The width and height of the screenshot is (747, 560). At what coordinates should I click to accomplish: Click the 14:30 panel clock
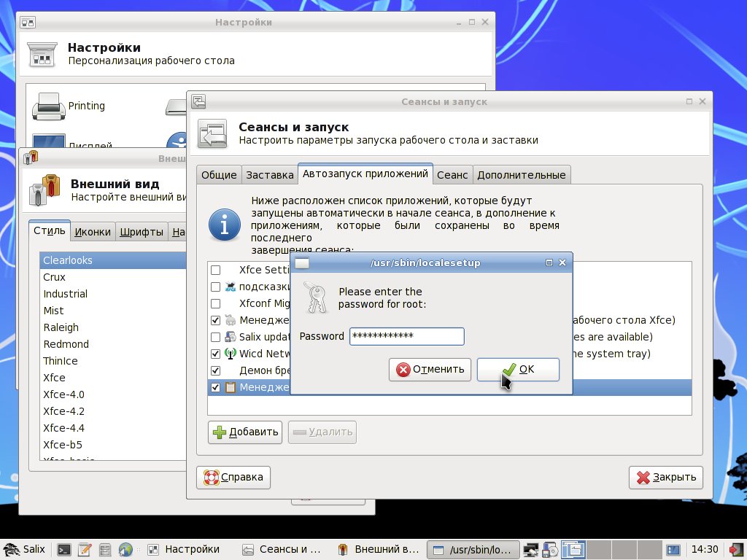[x=704, y=550]
